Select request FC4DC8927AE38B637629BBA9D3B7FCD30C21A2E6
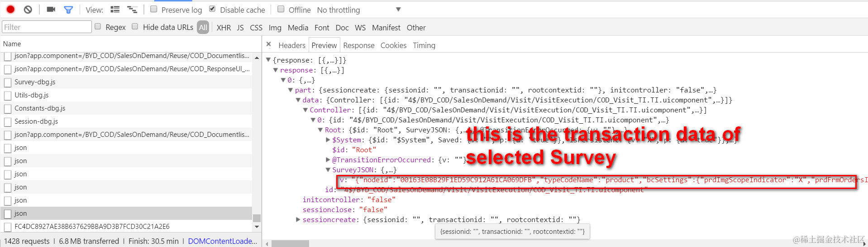 point(127,227)
